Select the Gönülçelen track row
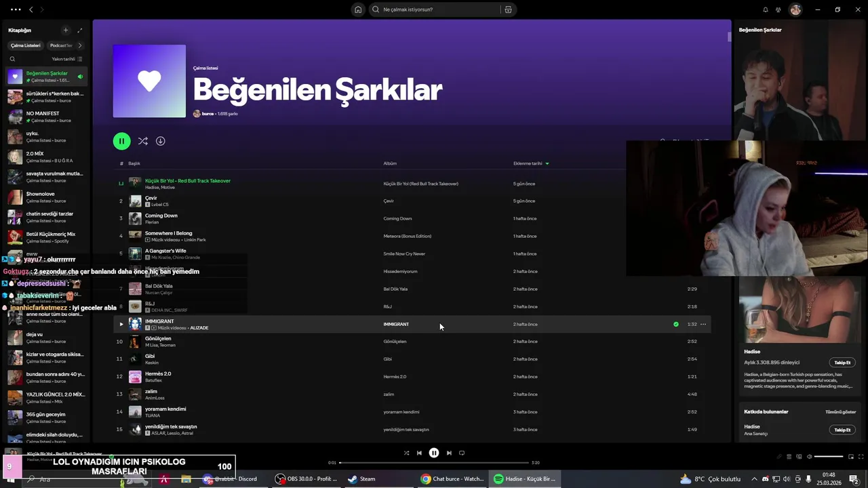The image size is (868, 488). [x=412, y=342]
